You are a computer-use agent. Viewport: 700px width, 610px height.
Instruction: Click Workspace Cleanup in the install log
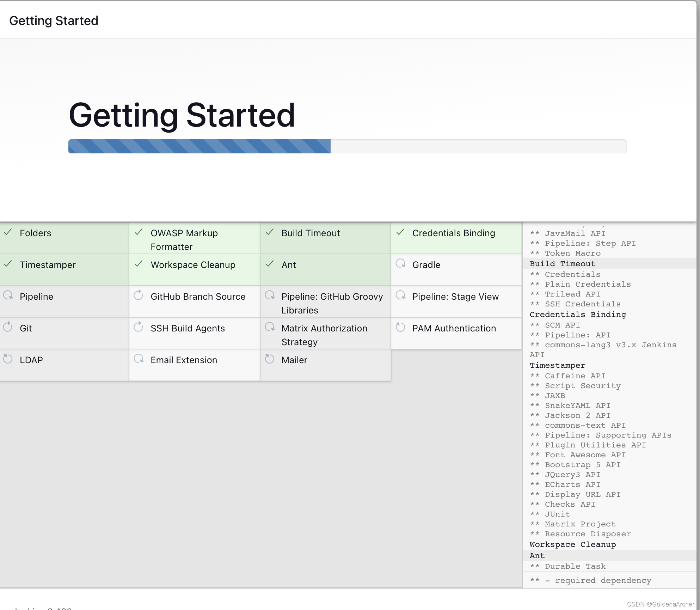(572, 544)
